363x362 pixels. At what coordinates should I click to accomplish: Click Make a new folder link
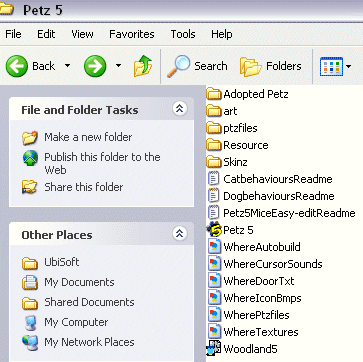pyautogui.click(x=88, y=137)
